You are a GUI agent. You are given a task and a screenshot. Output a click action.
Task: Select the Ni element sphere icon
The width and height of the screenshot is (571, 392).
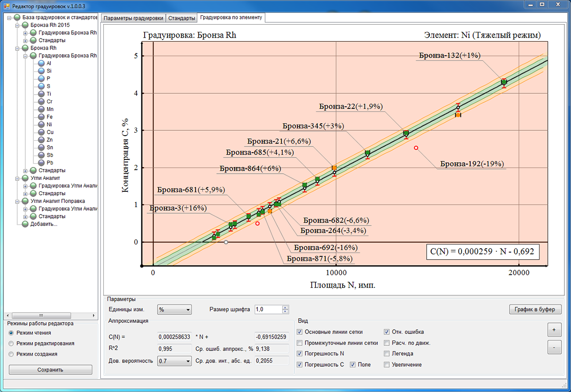(x=41, y=124)
